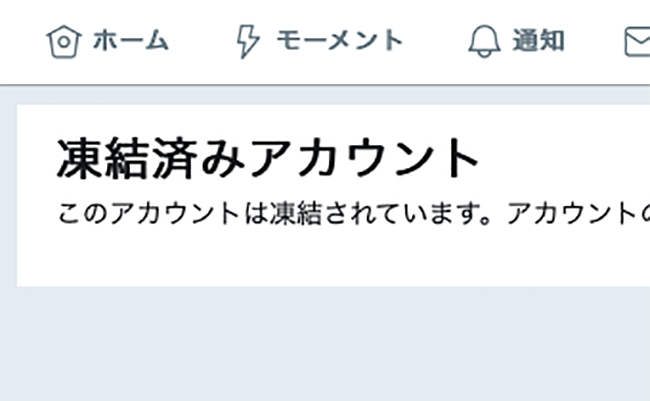Click the gray strip between navbar and card
Screen dimensions: 650x401
325,95
